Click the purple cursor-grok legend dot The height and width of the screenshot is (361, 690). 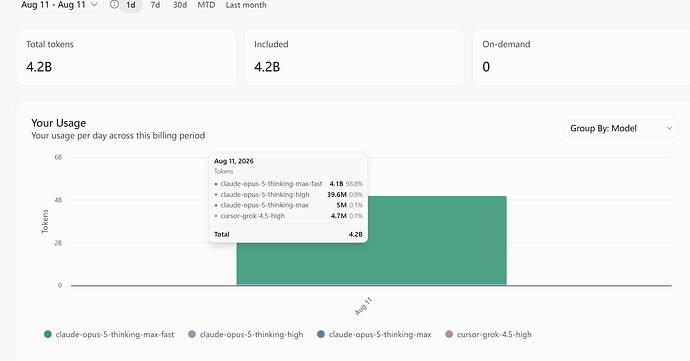pyautogui.click(x=449, y=334)
